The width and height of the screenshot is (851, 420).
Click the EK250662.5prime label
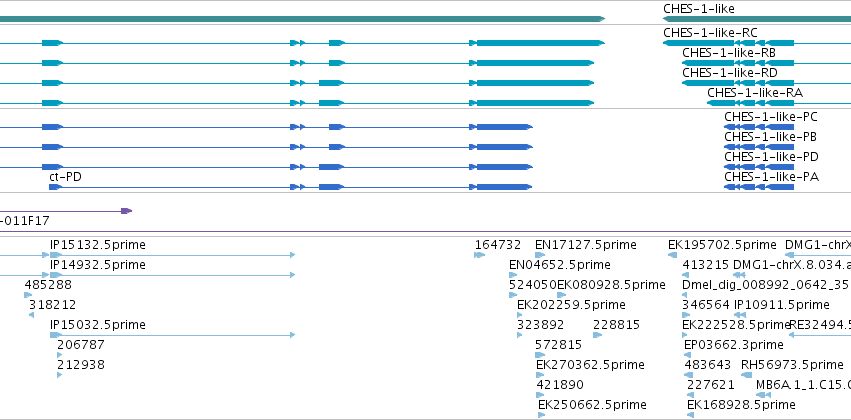(x=593, y=405)
